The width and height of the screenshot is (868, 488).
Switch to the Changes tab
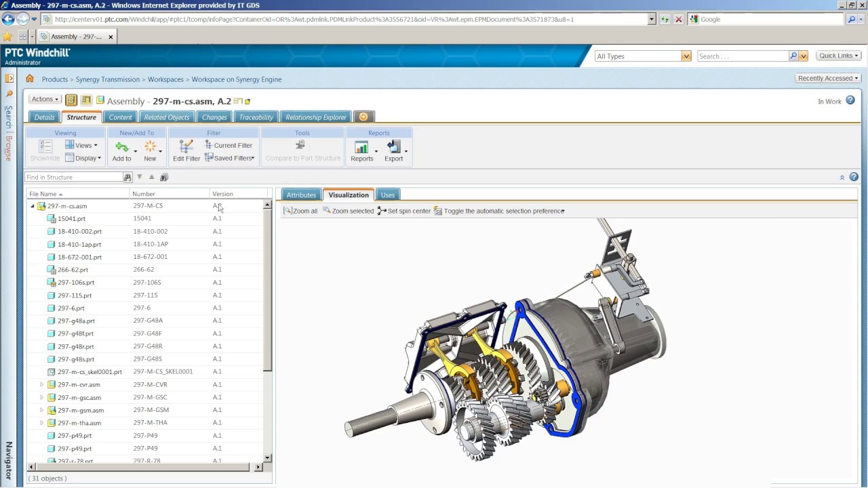(214, 117)
